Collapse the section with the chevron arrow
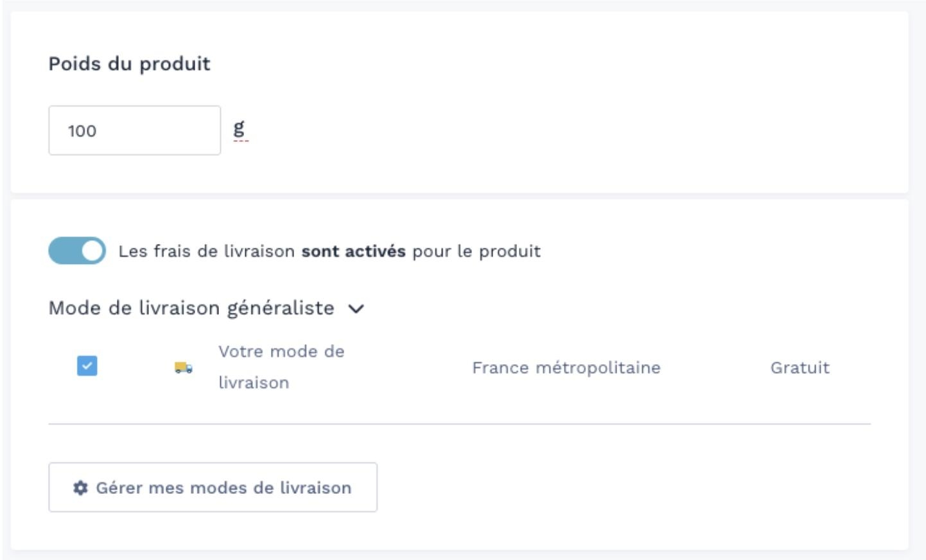 pos(356,309)
